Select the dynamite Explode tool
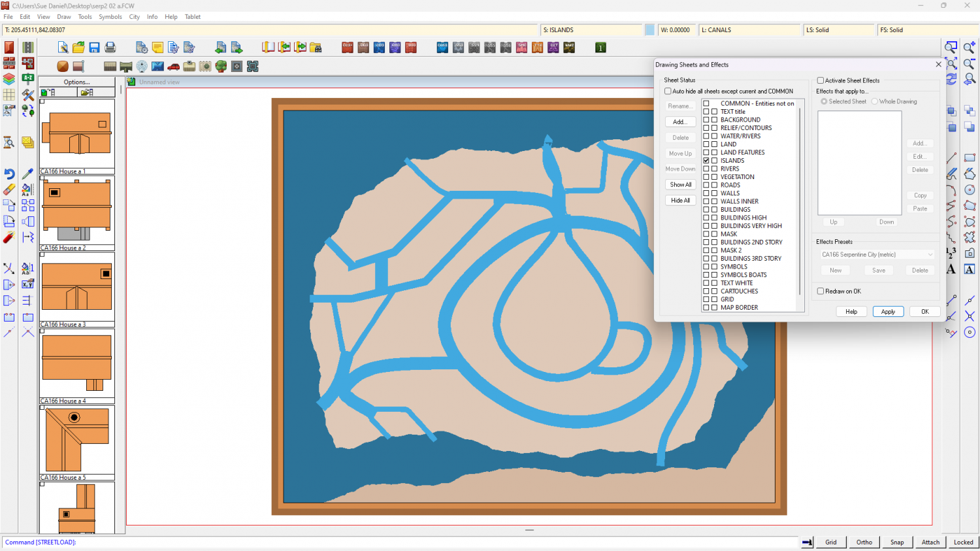 click(x=9, y=237)
